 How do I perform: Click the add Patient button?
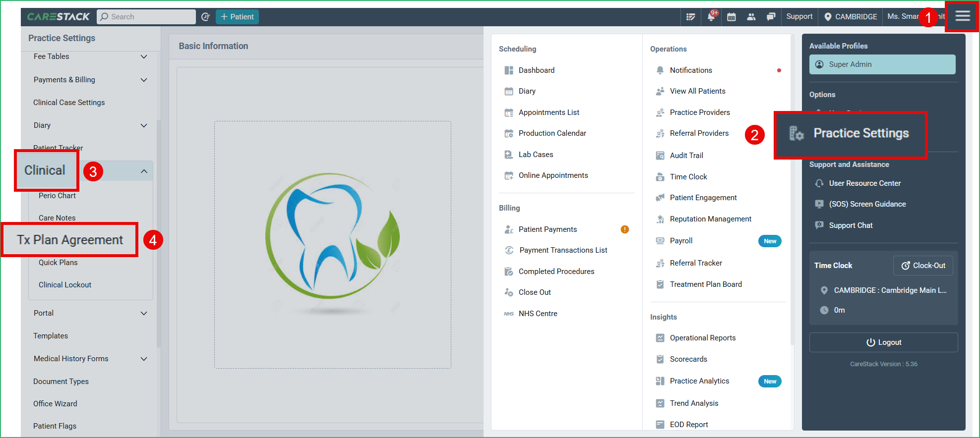(237, 17)
